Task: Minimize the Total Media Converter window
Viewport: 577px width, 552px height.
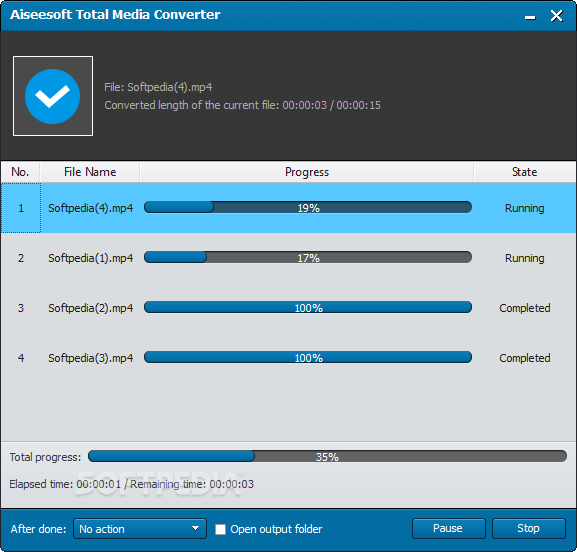Action: 530,17
